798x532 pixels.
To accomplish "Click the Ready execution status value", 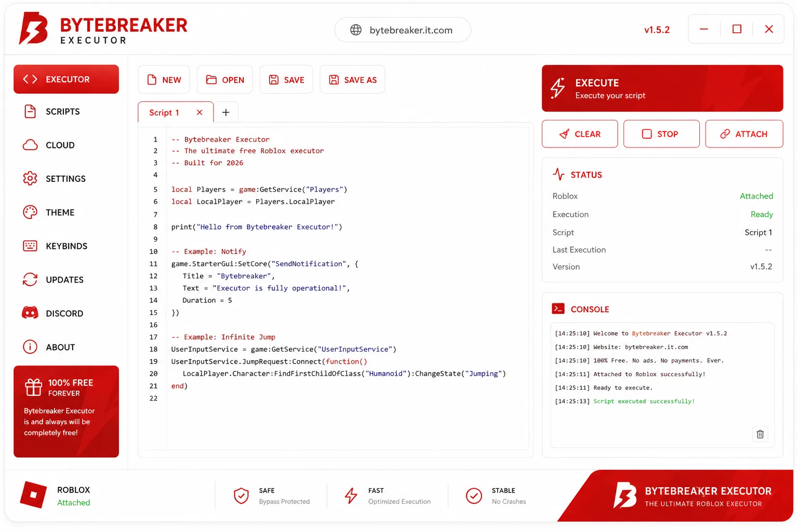I will point(762,214).
